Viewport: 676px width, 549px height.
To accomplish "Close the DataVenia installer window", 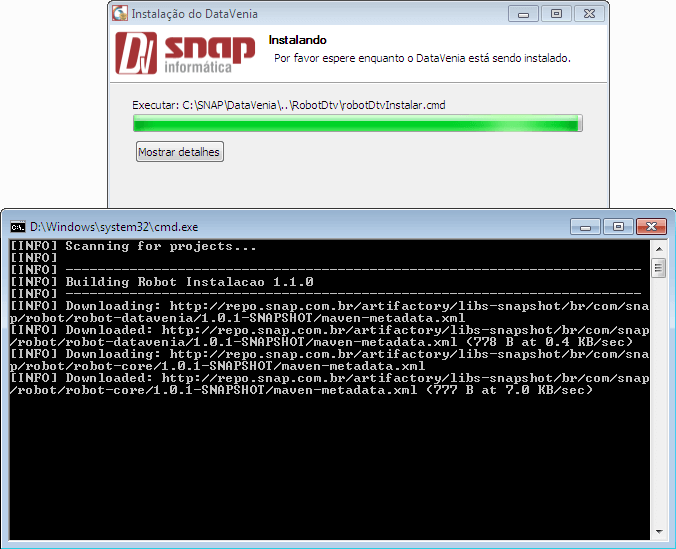I will [589, 14].
